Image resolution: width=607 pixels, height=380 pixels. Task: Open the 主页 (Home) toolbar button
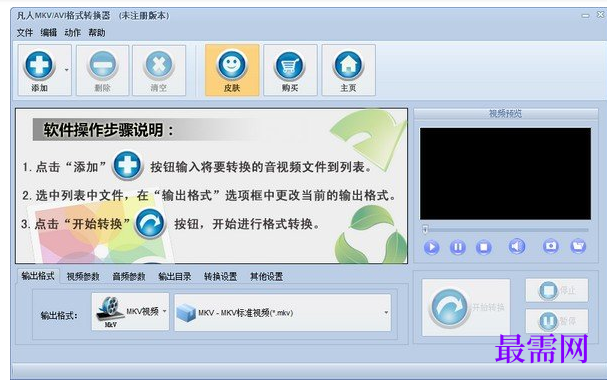click(348, 70)
